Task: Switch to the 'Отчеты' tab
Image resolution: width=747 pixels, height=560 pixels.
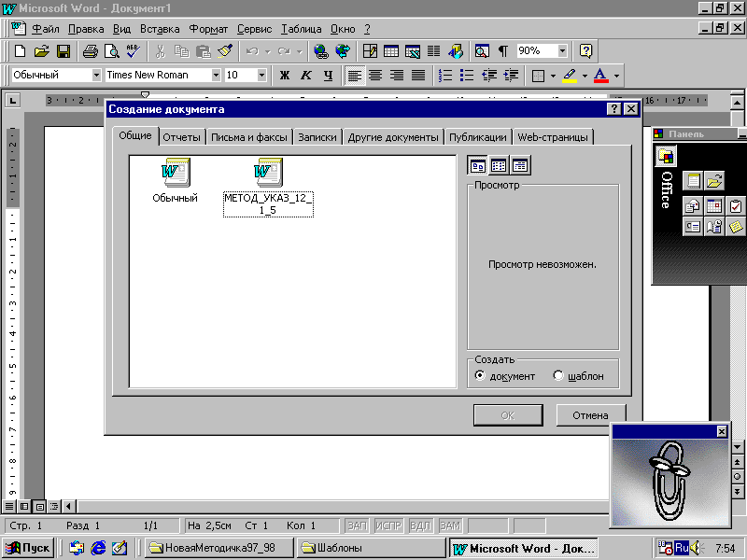Action: point(181,137)
